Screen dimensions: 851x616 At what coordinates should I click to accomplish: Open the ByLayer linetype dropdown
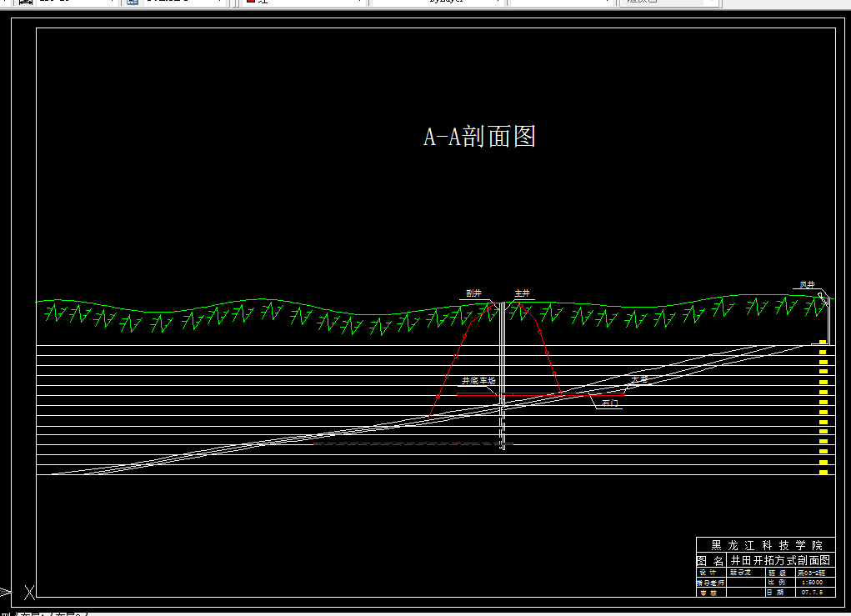click(438, 2)
